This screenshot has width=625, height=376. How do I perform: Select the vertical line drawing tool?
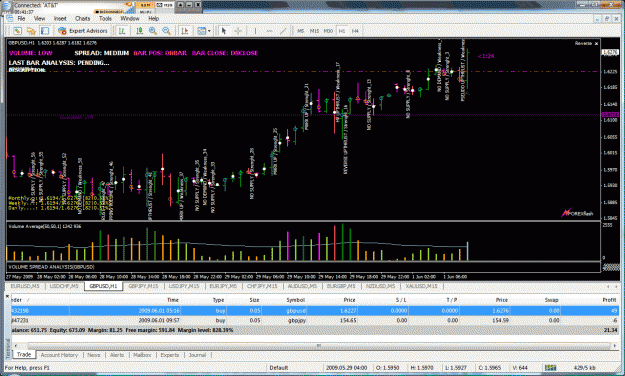click(255, 31)
